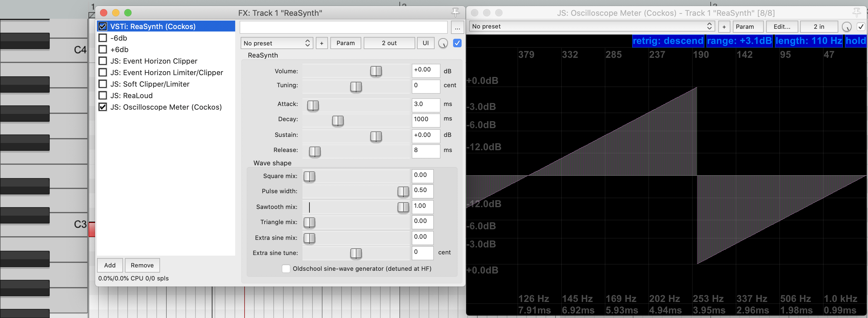This screenshot has width=868, height=318.
Task: Pin the ReaSynth FX window open
Action: coord(456,12)
